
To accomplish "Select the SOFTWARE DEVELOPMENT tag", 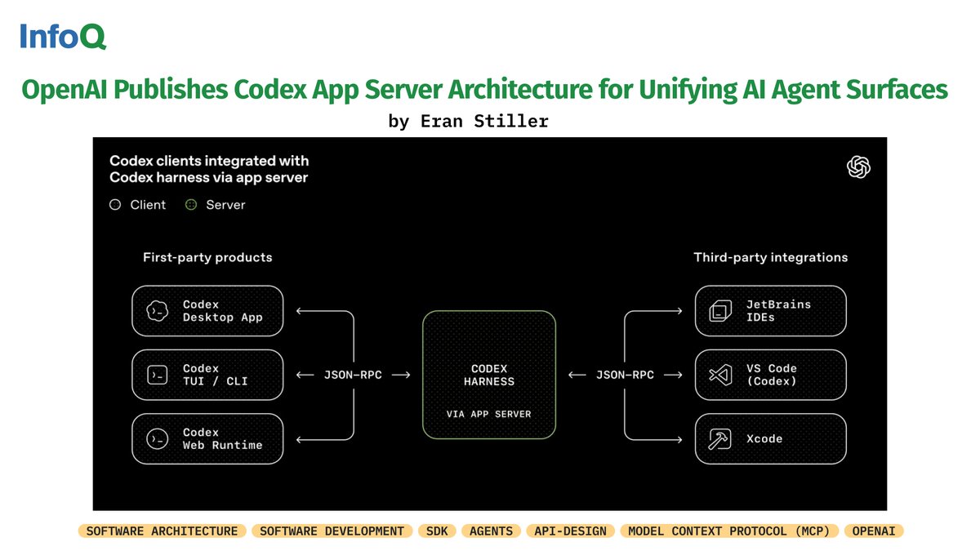I will coord(332,531).
